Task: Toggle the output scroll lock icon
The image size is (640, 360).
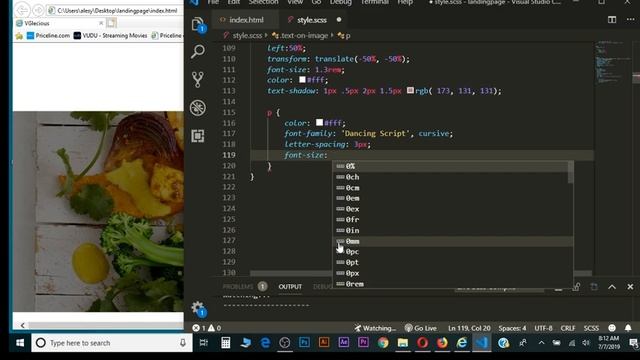Action: coord(576,287)
